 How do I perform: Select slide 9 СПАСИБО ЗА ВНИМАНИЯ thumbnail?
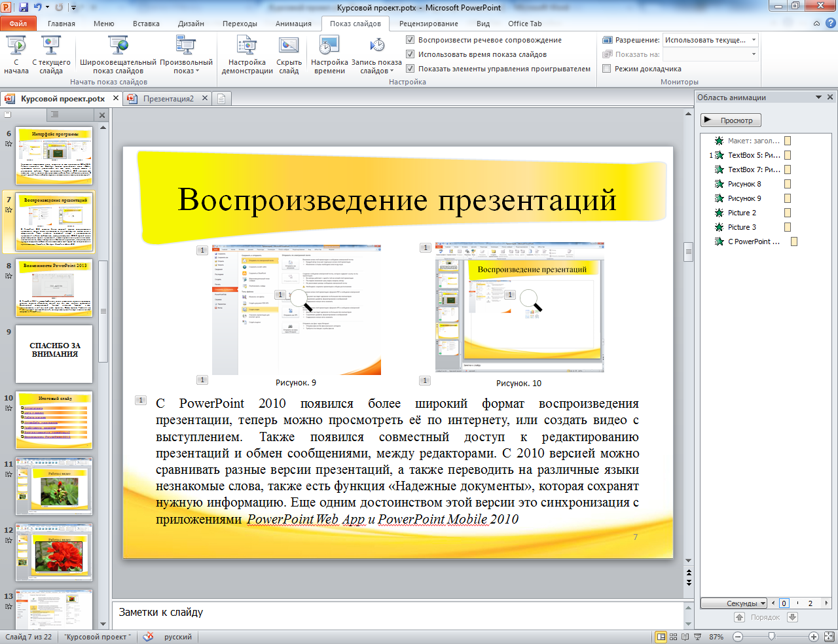[54, 354]
